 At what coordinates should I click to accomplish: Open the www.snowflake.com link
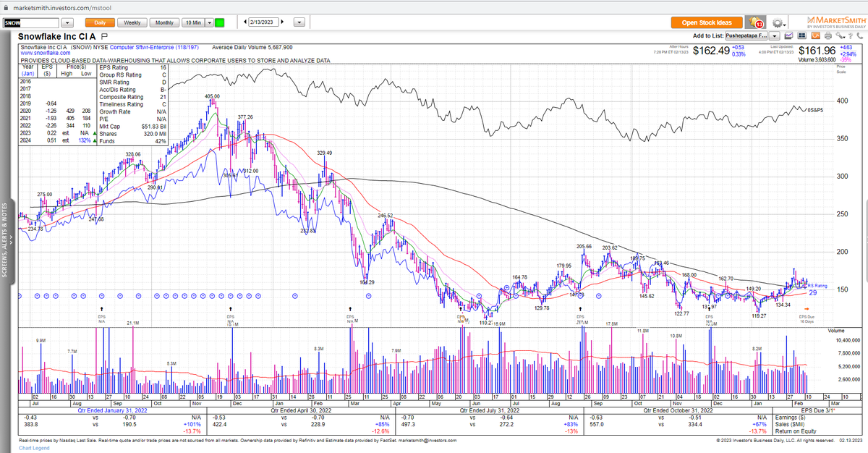(46, 53)
